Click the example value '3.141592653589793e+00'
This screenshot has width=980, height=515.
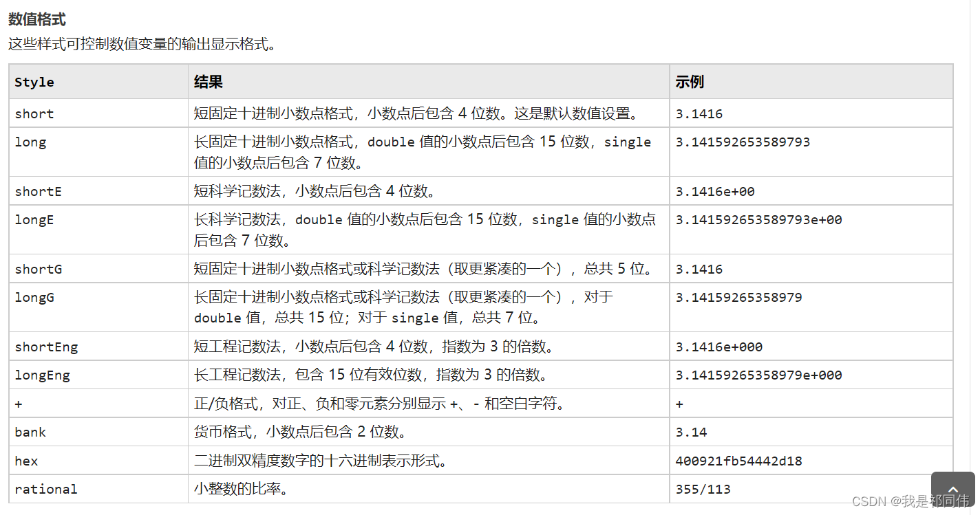tap(758, 219)
